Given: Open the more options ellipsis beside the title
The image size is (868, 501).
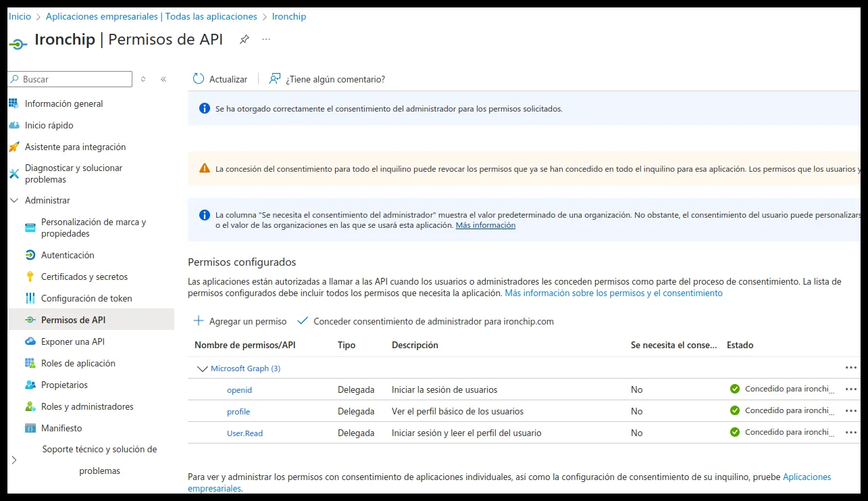Looking at the screenshot, I should tap(266, 40).
